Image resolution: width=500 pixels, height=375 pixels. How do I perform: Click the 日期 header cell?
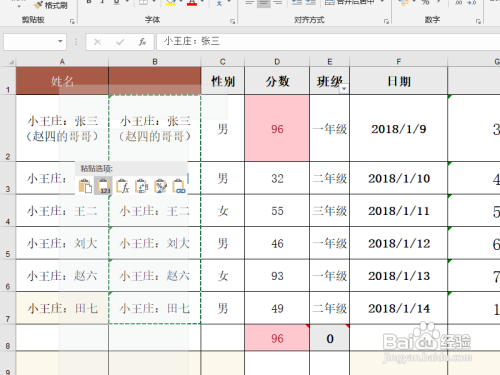click(x=399, y=81)
